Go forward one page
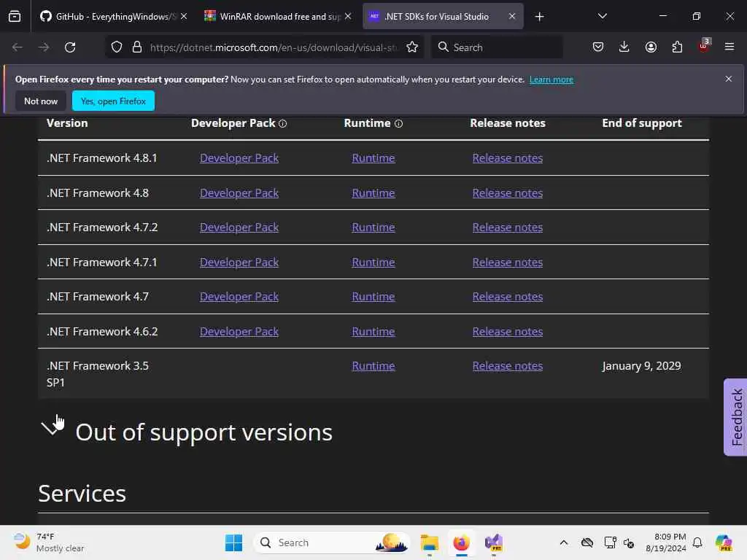The height and width of the screenshot is (560, 747). (x=43, y=47)
